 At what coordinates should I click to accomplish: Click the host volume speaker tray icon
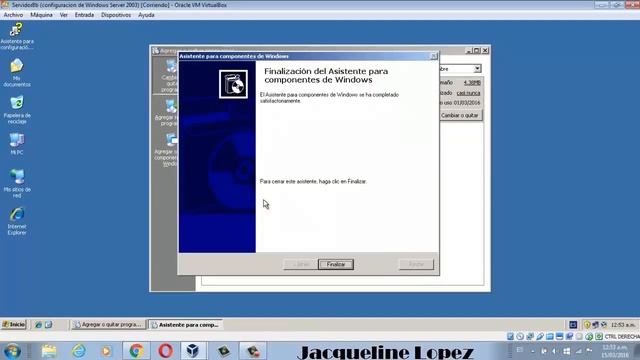pyautogui.click(x=554, y=351)
